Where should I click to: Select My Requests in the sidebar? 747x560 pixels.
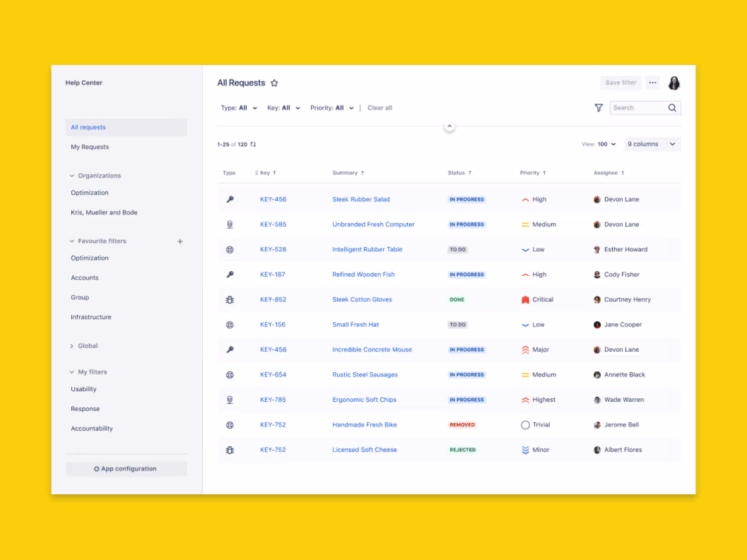pos(90,147)
